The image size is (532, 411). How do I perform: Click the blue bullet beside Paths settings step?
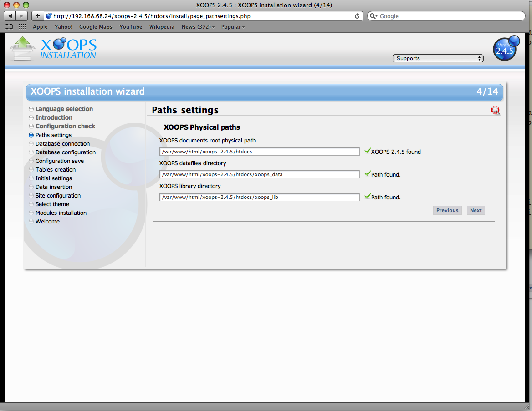(31, 135)
